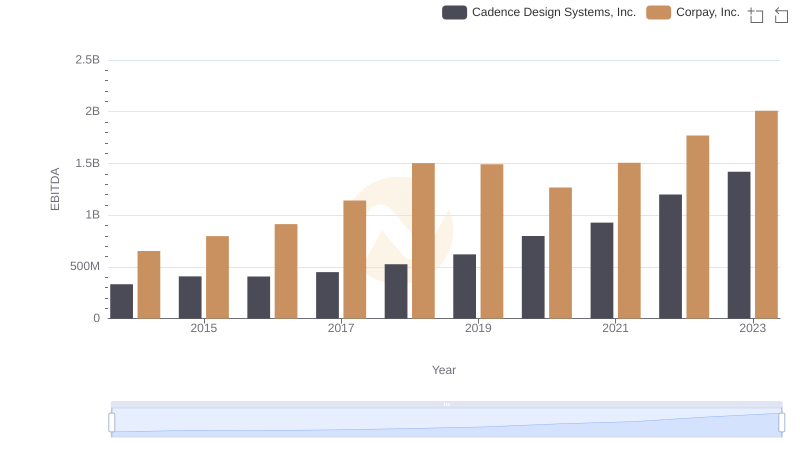Click Cadence's bar for 2015
This screenshot has width=800, height=461.
click(190, 297)
